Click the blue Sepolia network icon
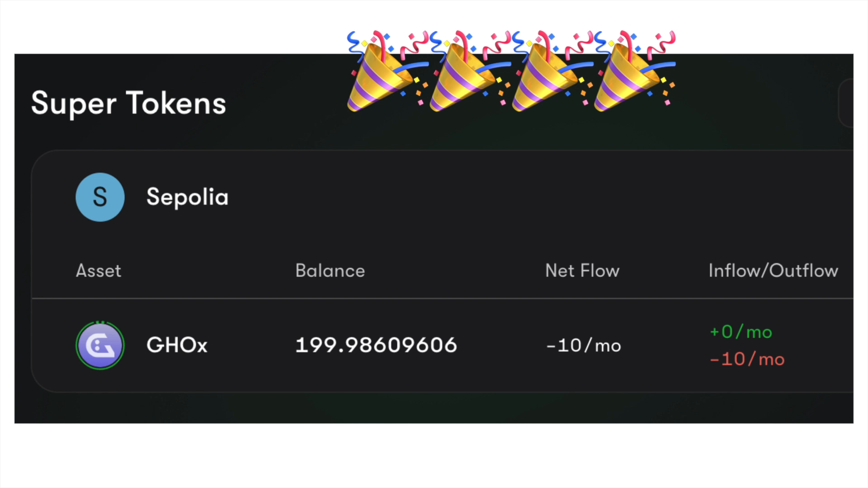 coord(100,197)
